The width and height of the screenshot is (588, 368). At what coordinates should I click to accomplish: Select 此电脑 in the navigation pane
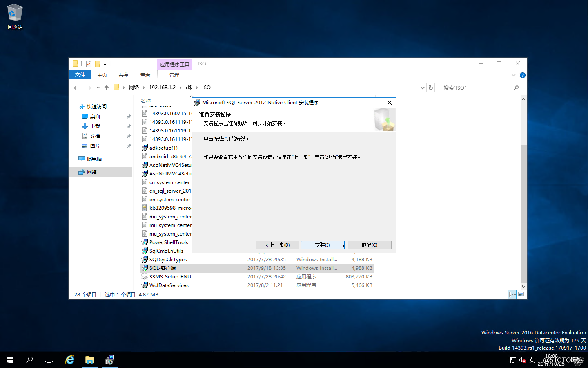(x=94, y=159)
